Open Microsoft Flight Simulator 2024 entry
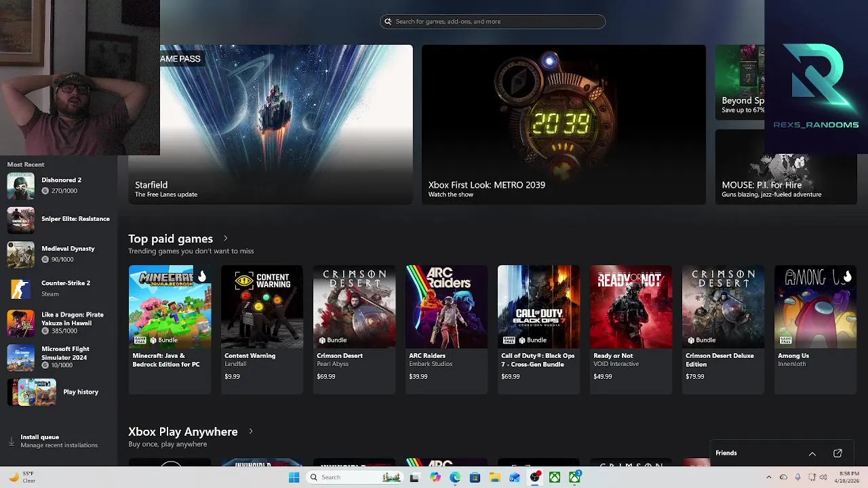The width and height of the screenshot is (868, 488). coord(59,357)
